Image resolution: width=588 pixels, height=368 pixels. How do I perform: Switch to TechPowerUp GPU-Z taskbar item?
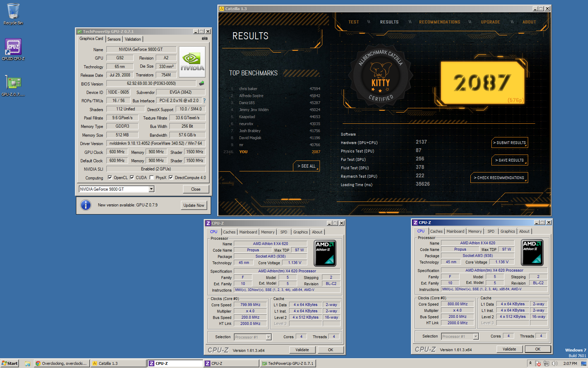pyautogui.click(x=288, y=363)
